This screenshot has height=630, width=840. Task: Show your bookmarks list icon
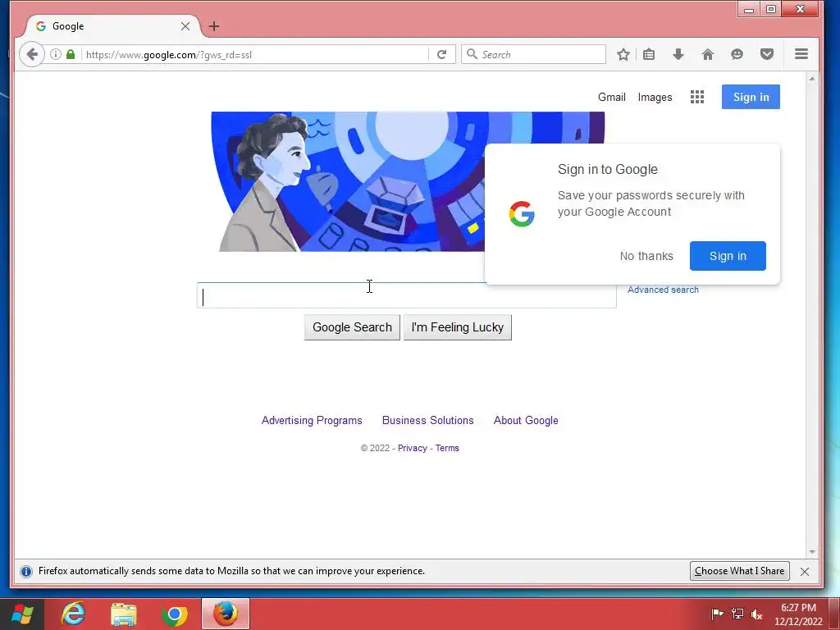[649, 54]
